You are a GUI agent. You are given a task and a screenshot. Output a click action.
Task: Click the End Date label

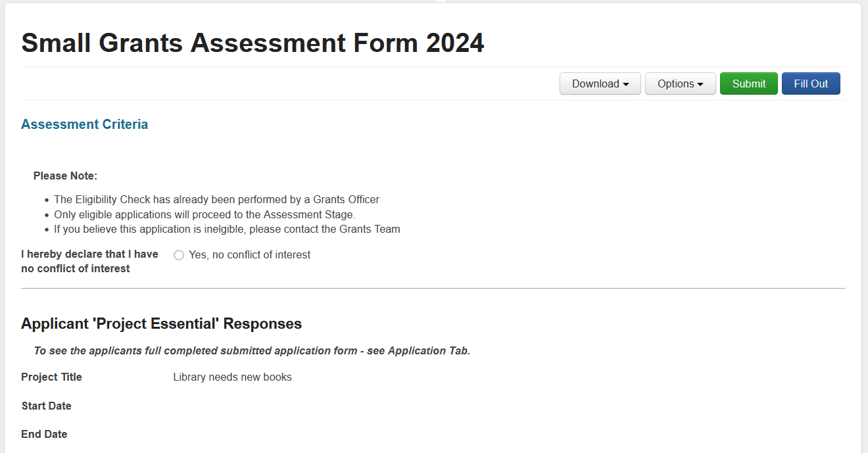tap(44, 435)
